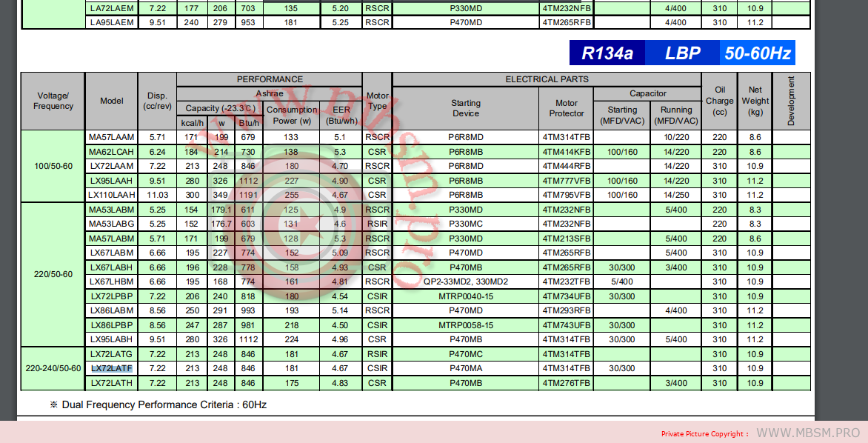Click the Motor Type column header
This screenshot has height=443, width=868.
[378, 101]
